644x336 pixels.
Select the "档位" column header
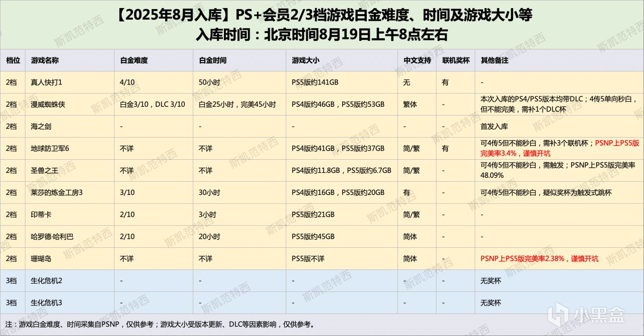coord(13,60)
